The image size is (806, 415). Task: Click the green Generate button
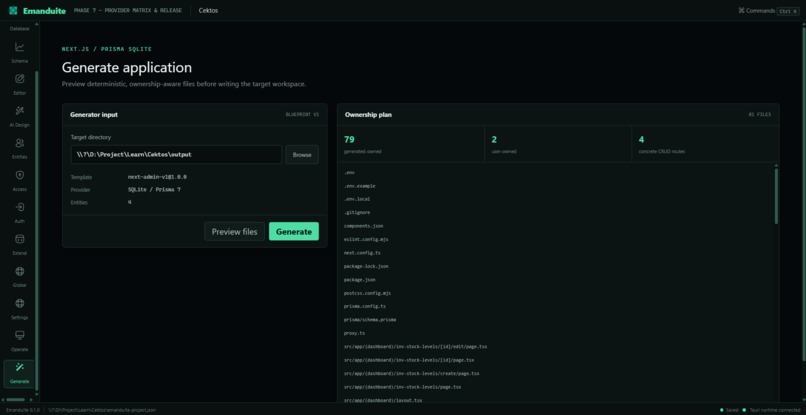(x=294, y=231)
